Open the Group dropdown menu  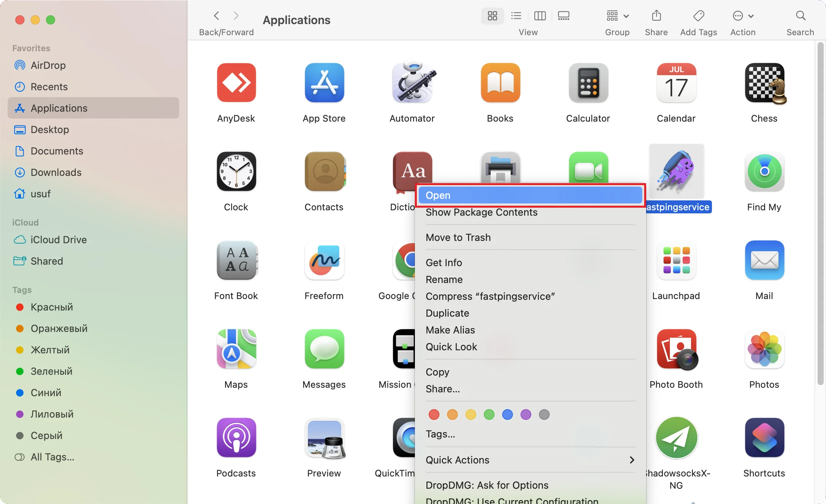click(617, 16)
